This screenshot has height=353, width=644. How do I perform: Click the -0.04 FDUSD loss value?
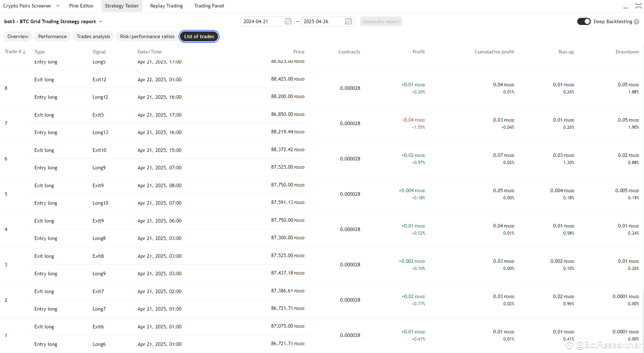(x=413, y=120)
